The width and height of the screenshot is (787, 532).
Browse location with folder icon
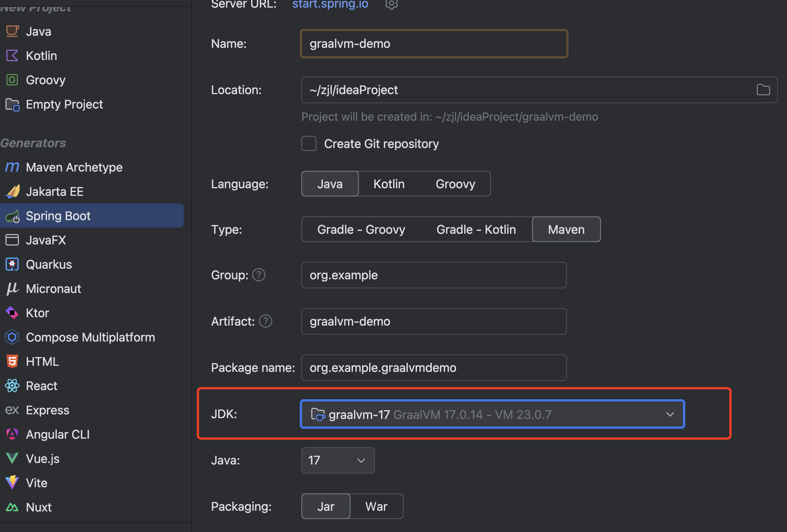point(763,90)
